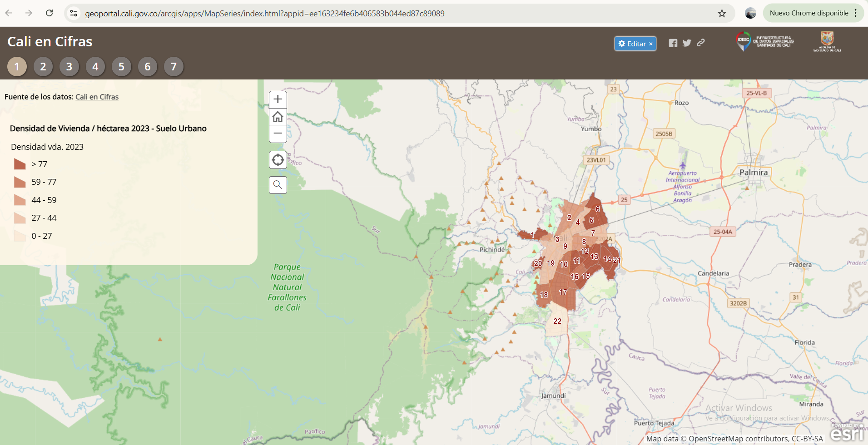Open the Editar button
Image resolution: width=868 pixels, height=445 pixels.
(x=635, y=44)
